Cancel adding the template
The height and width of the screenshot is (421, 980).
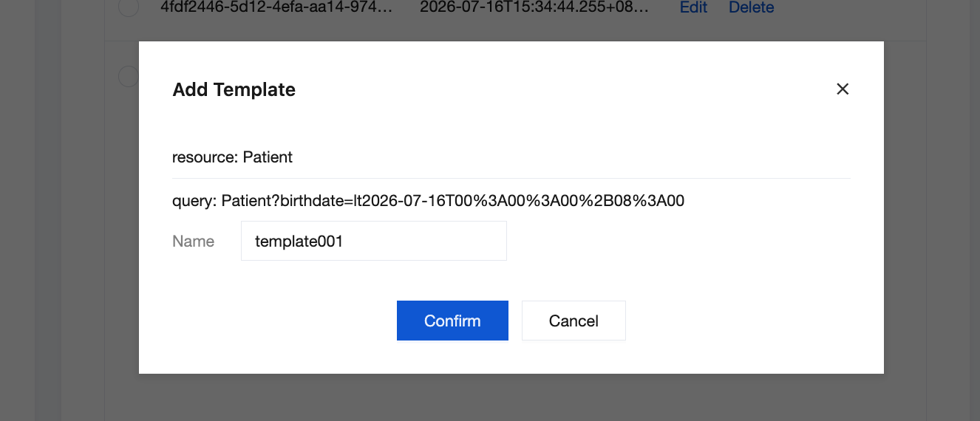(x=574, y=321)
